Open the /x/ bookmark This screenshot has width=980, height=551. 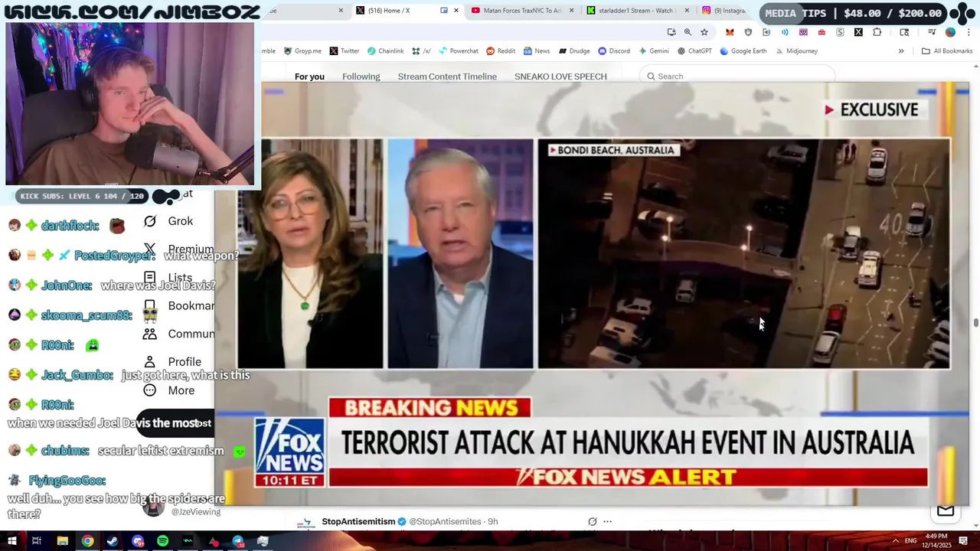421,51
